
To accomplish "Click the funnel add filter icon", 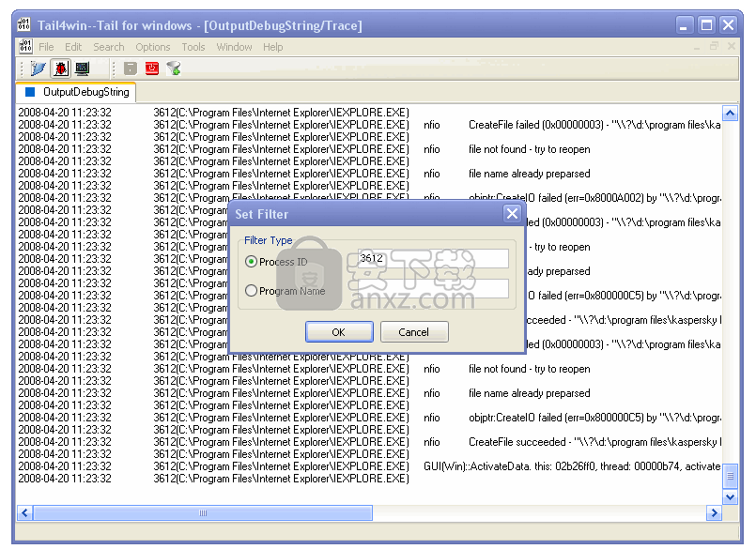I will [x=174, y=69].
